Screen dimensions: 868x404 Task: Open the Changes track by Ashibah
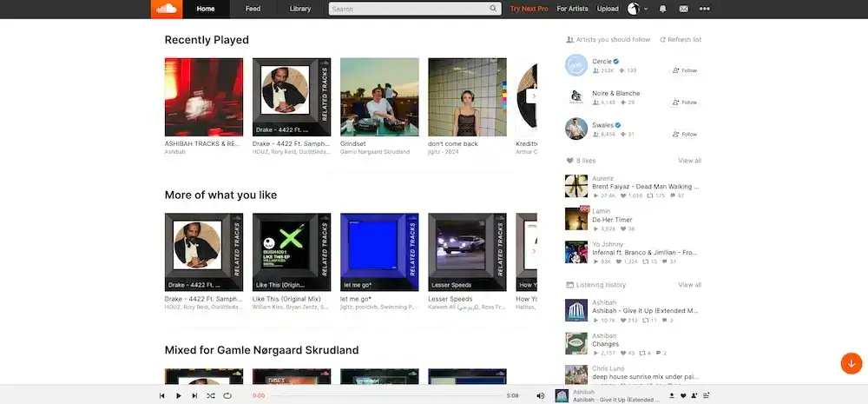click(x=606, y=344)
